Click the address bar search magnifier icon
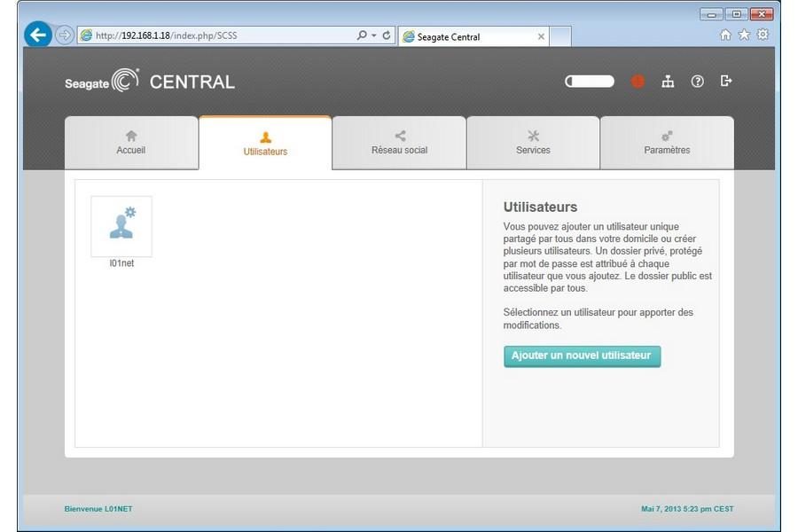The image size is (798, 532). point(362,35)
